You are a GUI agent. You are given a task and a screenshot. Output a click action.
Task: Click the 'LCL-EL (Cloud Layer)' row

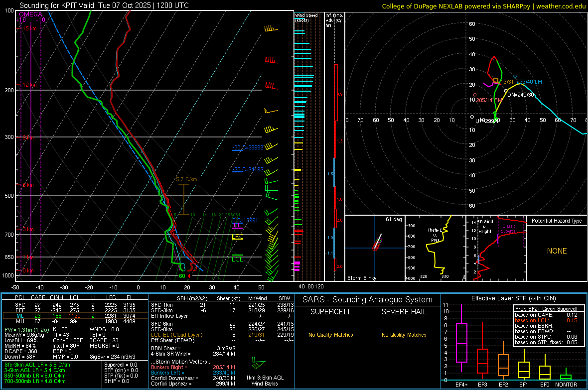pos(223,335)
